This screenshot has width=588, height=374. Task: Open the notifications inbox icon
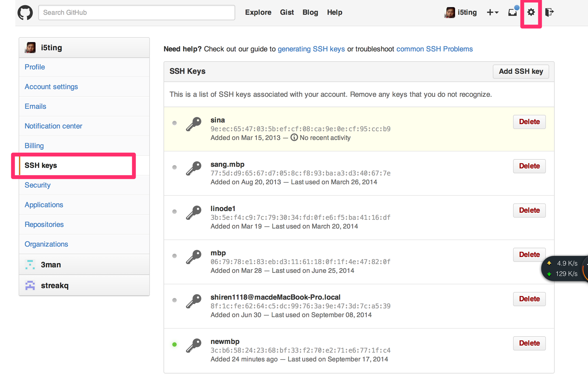513,12
